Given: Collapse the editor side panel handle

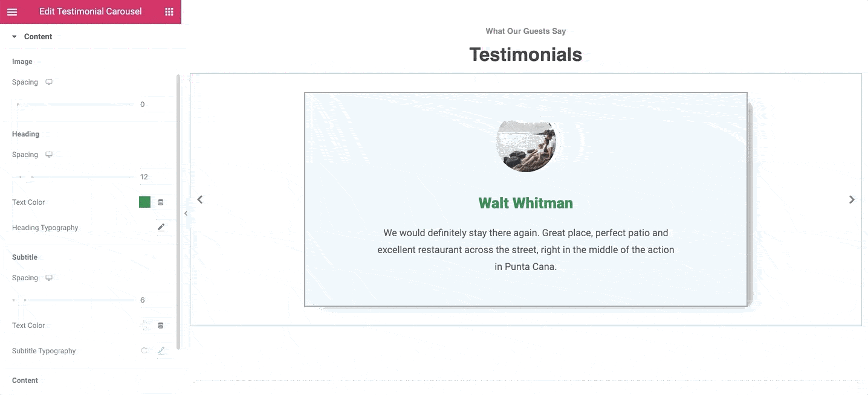Looking at the screenshot, I should pyautogui.click(x=186, y=213).
